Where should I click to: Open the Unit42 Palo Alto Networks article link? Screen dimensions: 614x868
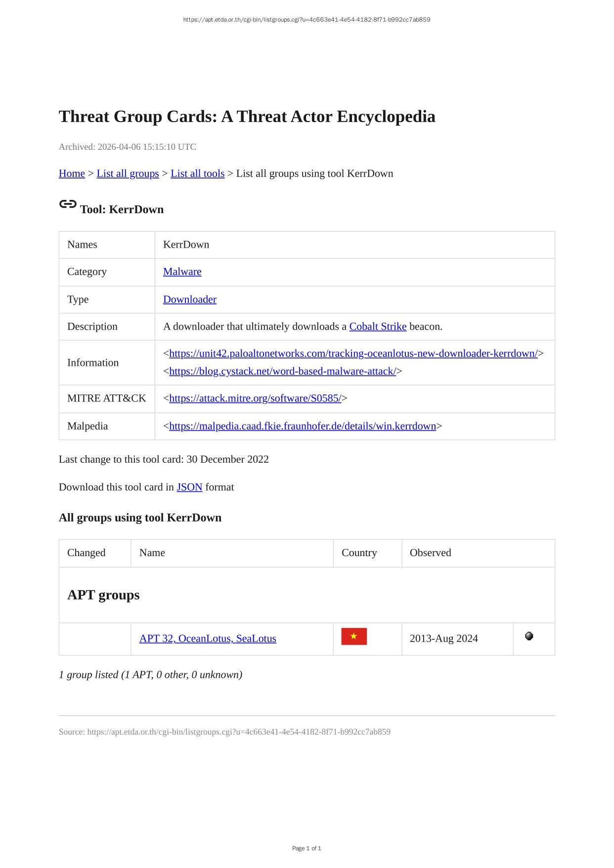coord(353,353)
